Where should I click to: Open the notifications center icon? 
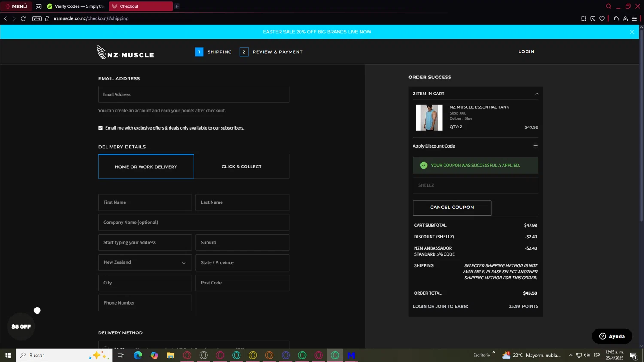pos(633,356)
